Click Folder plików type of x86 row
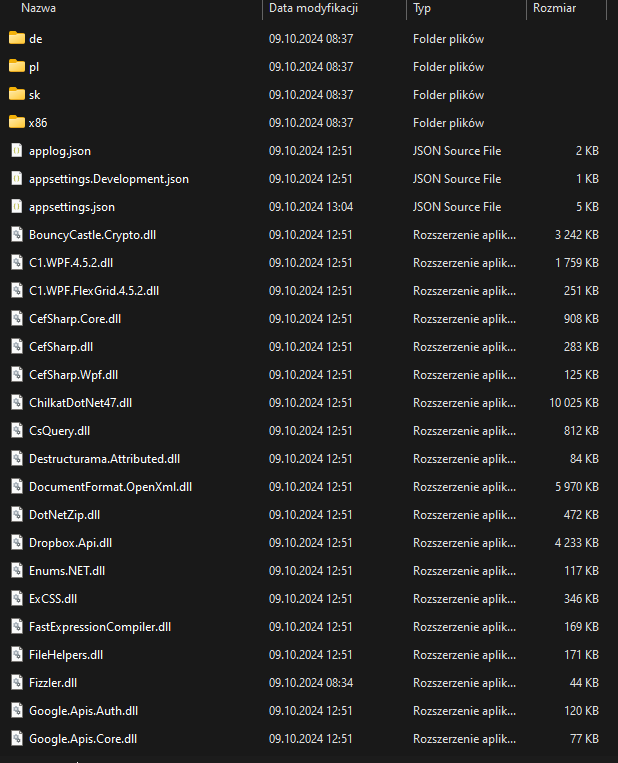 [448, 123]
